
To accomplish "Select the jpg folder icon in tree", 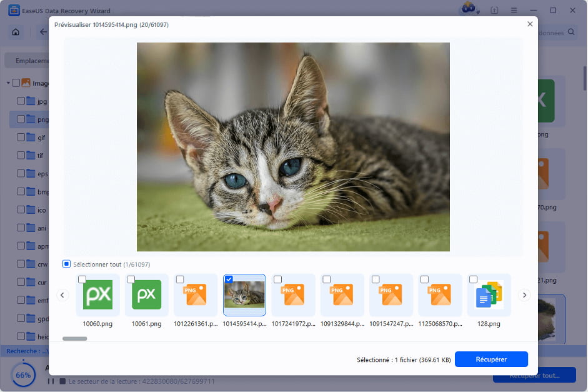I will click(x=31, y=101).
